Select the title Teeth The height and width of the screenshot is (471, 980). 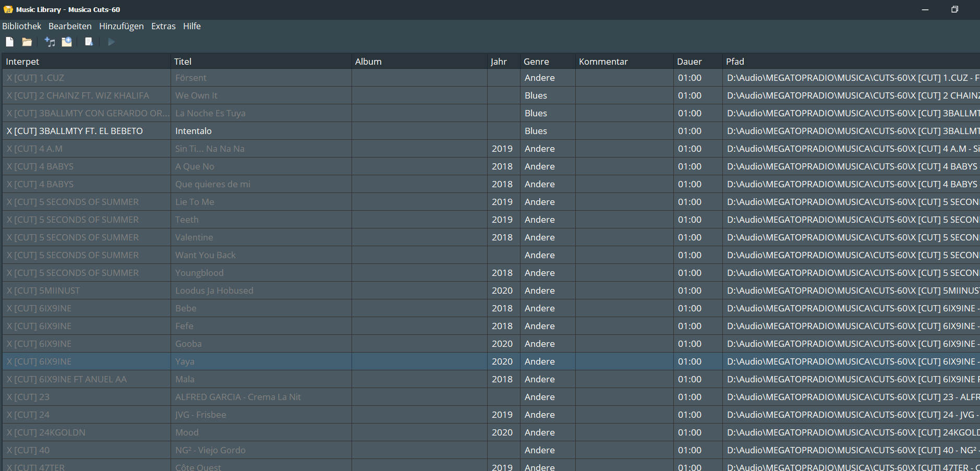187,220
